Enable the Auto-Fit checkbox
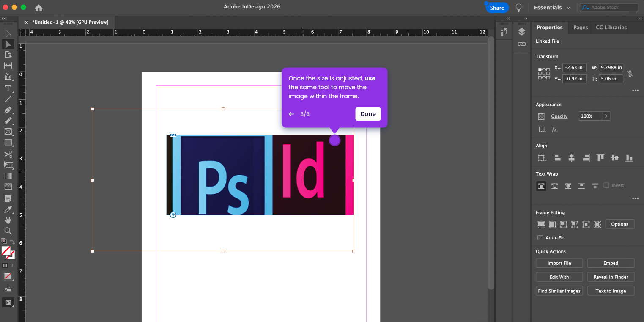The height and width of the screenshot is (322, 644). click(540, 238)
